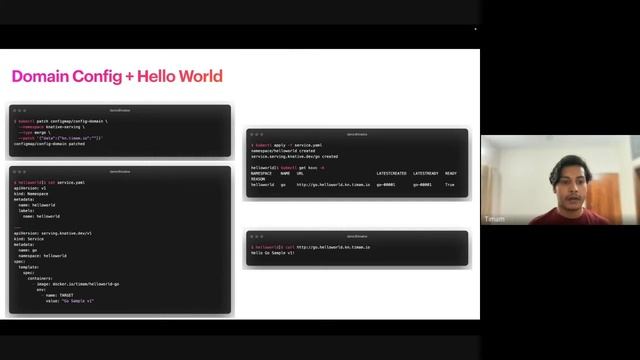The width and height of the screenshot is (640, 360).
Task: Click the title bar of the kubectl patch terminal
Action: [x=120, y=110]
